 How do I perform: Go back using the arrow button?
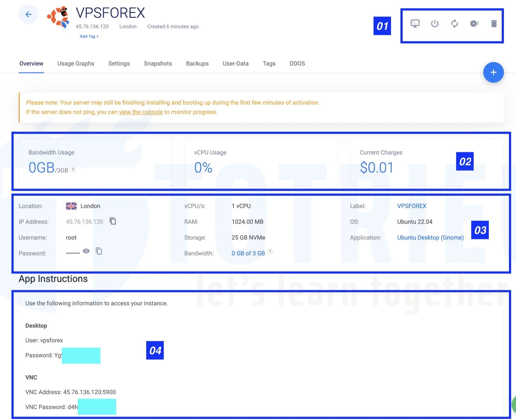[29, 14]
